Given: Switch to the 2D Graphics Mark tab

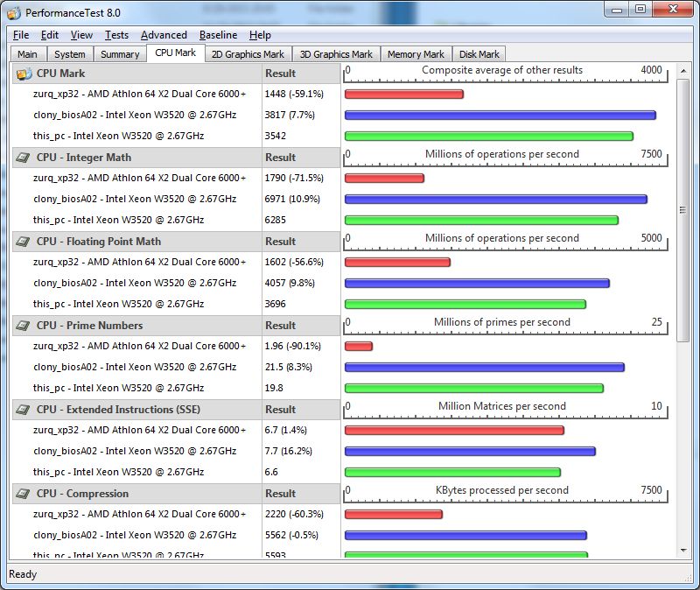Looking at the screenshot, I should 248,54.
